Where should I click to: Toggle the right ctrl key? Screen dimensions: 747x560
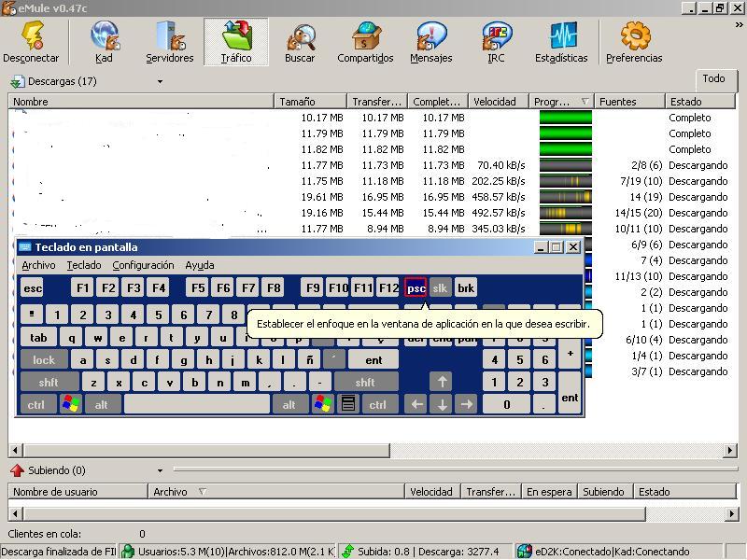(x=378, y=405)
